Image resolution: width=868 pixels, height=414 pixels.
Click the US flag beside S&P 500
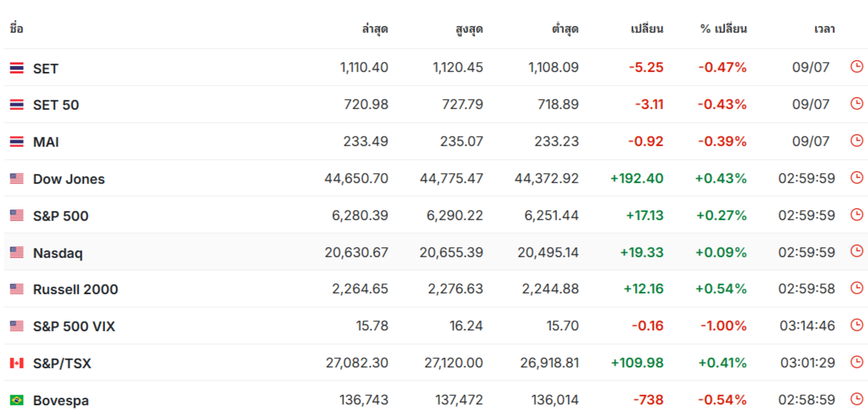tap(16, 216)
